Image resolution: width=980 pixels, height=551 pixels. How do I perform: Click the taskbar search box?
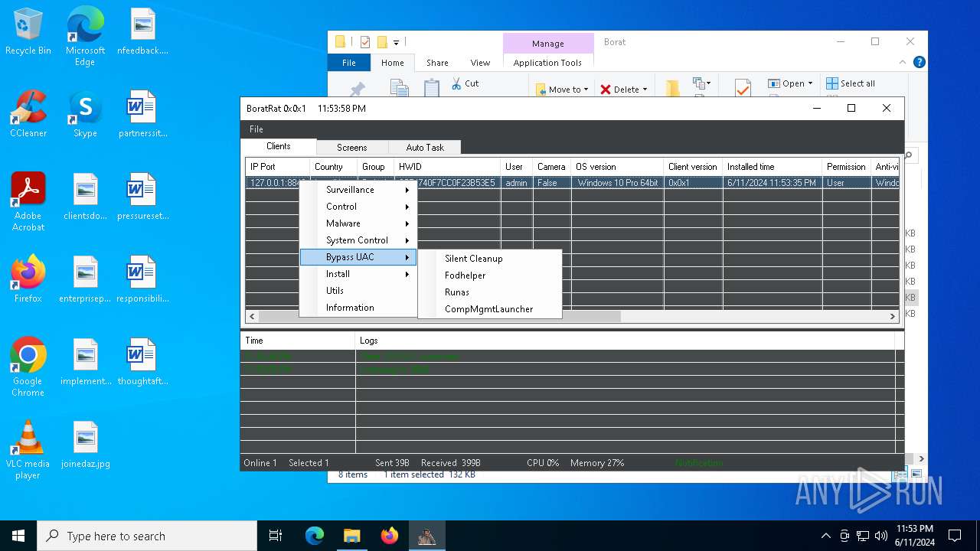coord(147,536)
